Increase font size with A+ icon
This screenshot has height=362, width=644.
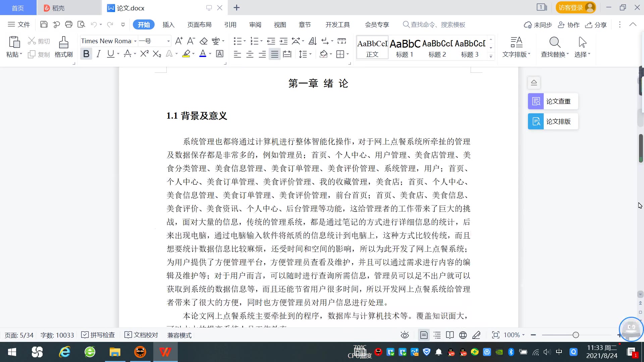179,41
